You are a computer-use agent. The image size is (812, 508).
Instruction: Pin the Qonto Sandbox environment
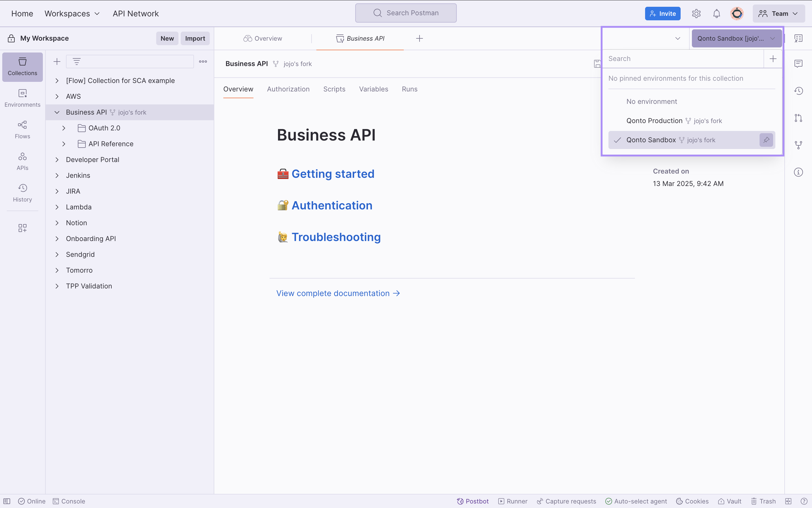pos(766,140)
